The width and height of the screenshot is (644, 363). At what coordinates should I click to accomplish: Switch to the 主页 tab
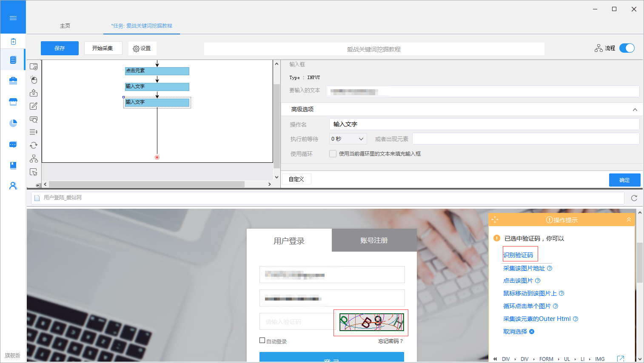pos(65,26)
